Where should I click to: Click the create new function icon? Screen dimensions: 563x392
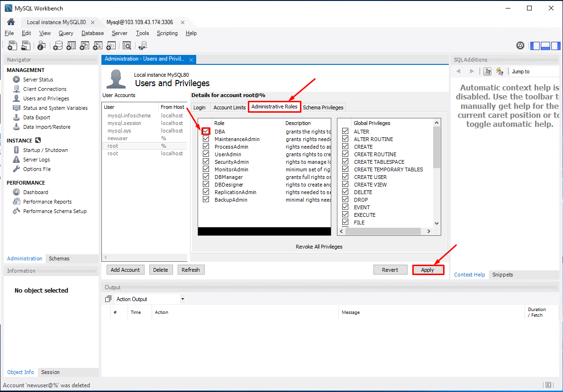coord(111,45)
